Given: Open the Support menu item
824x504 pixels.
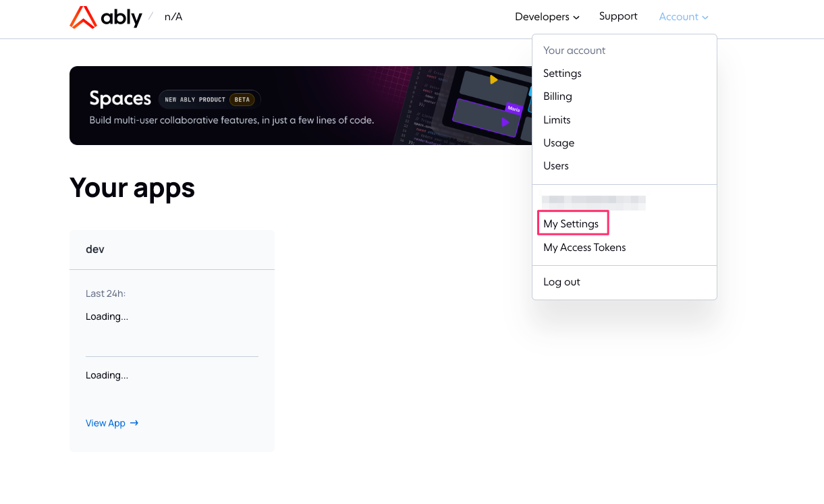Looking at the screenshot, I should click(x=617, y=16).
